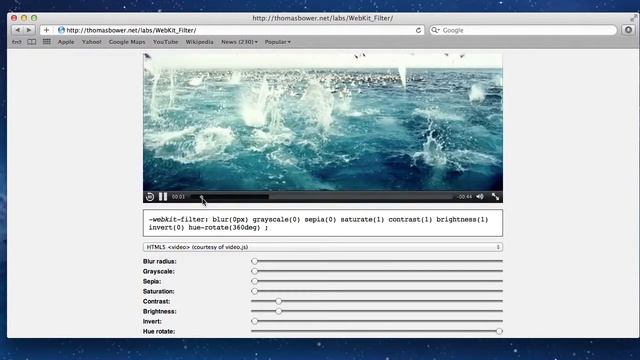
Task: Click the Brightness slider handle
Action: (x=278, y=311)
